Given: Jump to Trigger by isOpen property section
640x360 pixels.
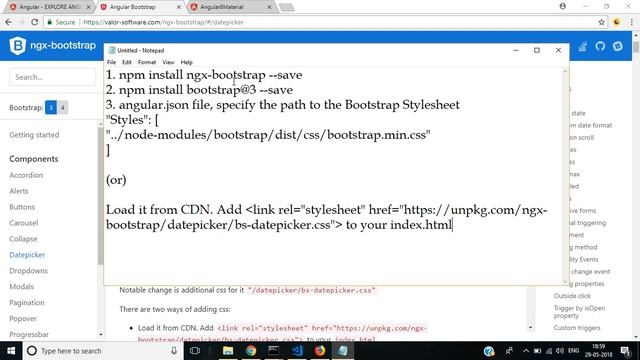Looking at the screenshot, I should 579,311.
